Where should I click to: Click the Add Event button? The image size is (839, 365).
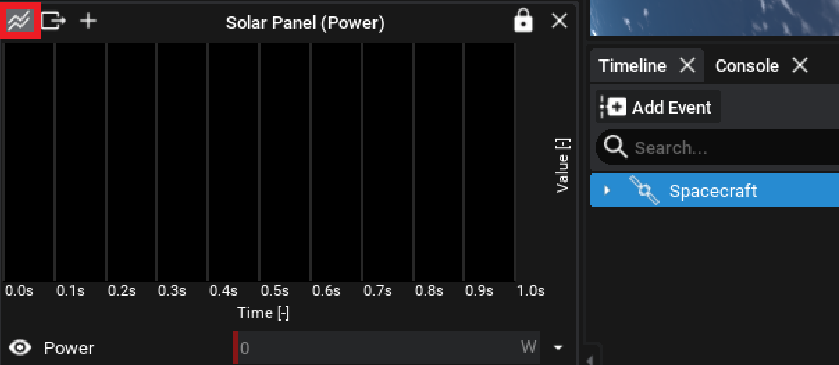point(659,107)
